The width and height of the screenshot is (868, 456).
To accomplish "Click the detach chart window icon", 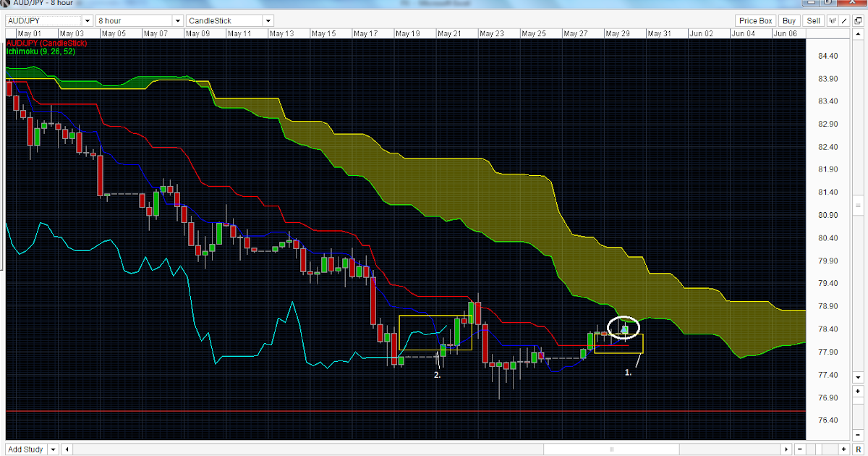I will (x=858, y=21).
